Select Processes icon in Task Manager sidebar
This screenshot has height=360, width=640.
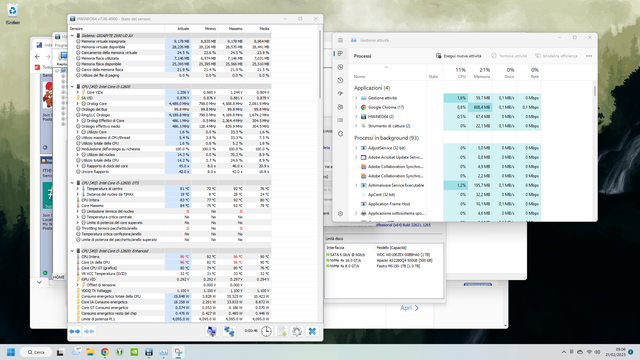pyautogui.click(x=340, y=53)
